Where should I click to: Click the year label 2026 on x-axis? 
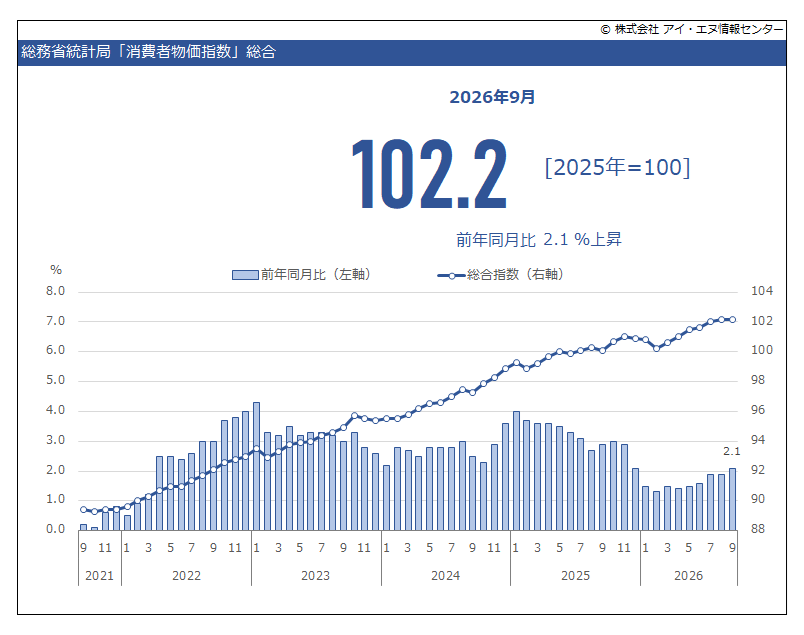click(x=689, y=576)
